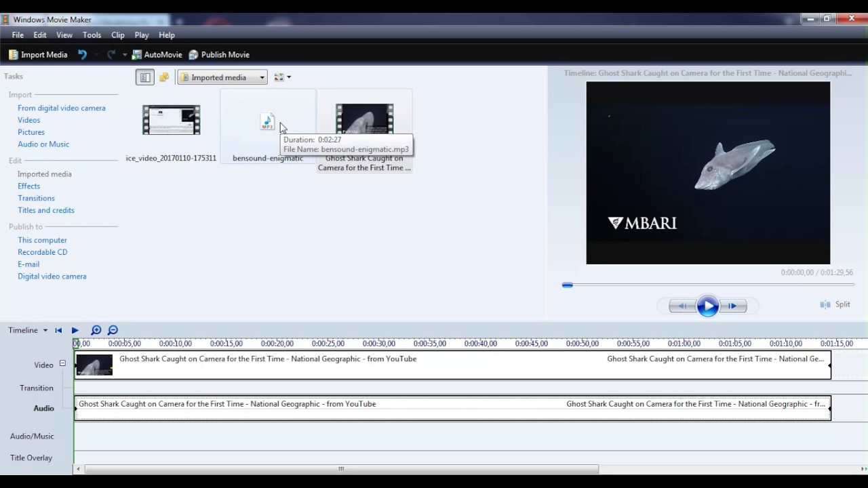Open the Edit menu

(x=40, y=35)
